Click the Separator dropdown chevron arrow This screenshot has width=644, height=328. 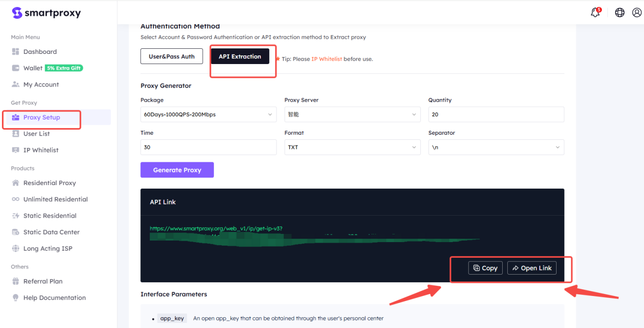coord(558,147)
